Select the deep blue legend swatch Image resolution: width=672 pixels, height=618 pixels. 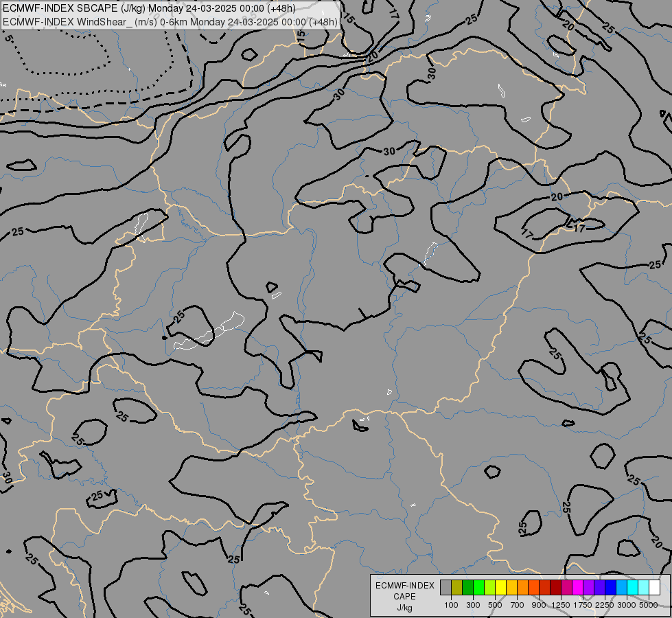point(610,588)
